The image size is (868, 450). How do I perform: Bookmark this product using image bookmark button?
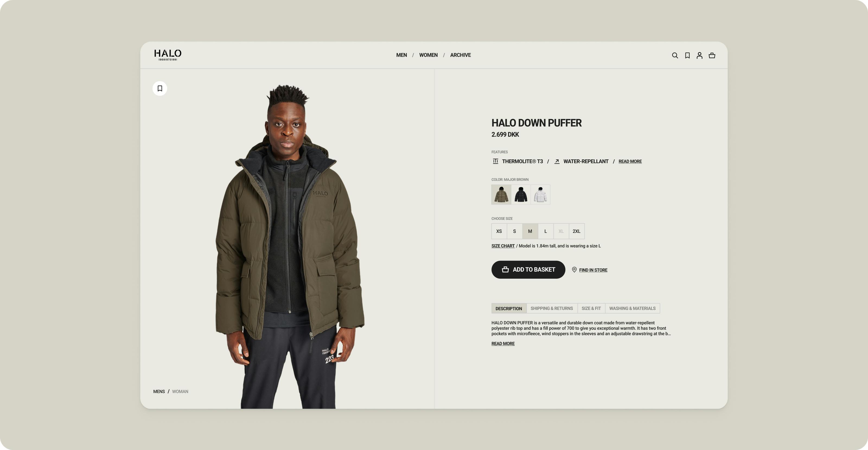160,89
